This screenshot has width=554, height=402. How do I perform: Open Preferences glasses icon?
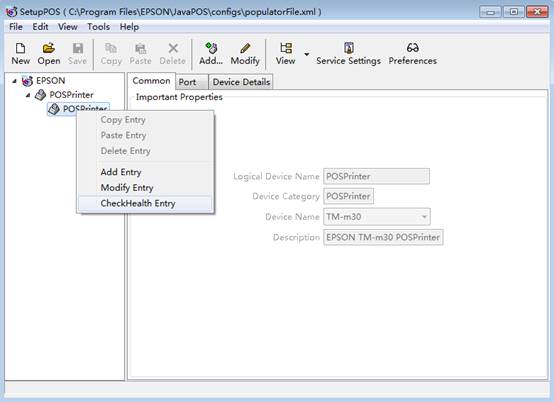pyautogui.click(x=413, y=48)
